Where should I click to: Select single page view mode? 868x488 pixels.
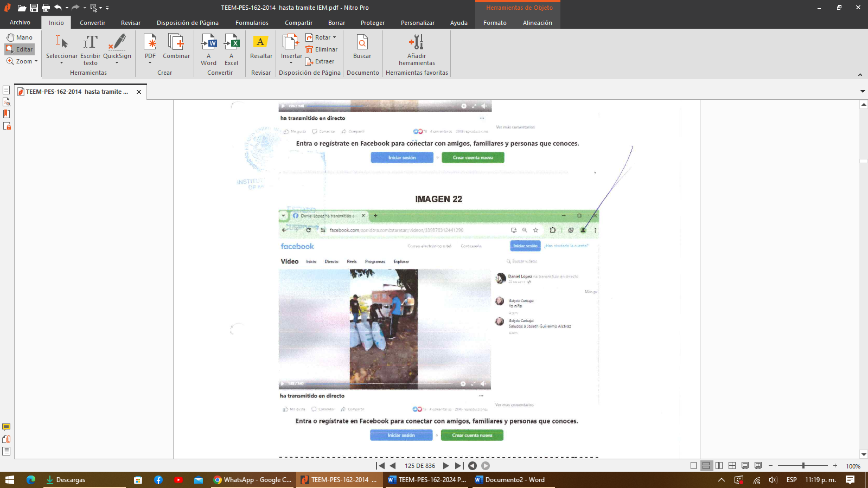pos(693,466)
